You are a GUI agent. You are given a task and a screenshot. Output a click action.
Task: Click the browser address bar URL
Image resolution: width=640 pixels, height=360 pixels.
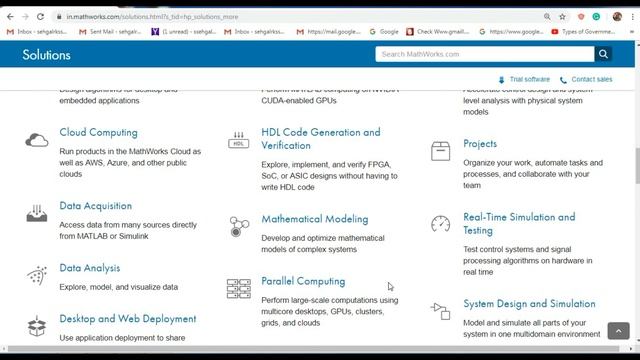pos(152,17)
